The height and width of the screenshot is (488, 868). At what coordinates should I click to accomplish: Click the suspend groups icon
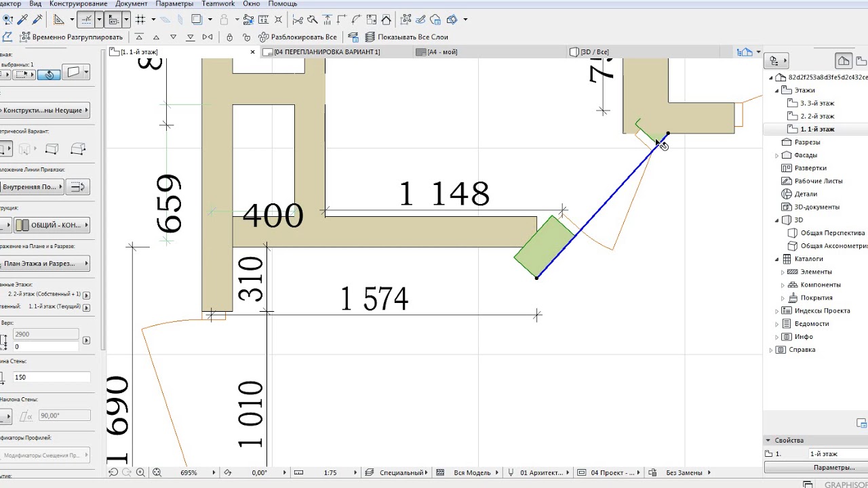point(406,20)
